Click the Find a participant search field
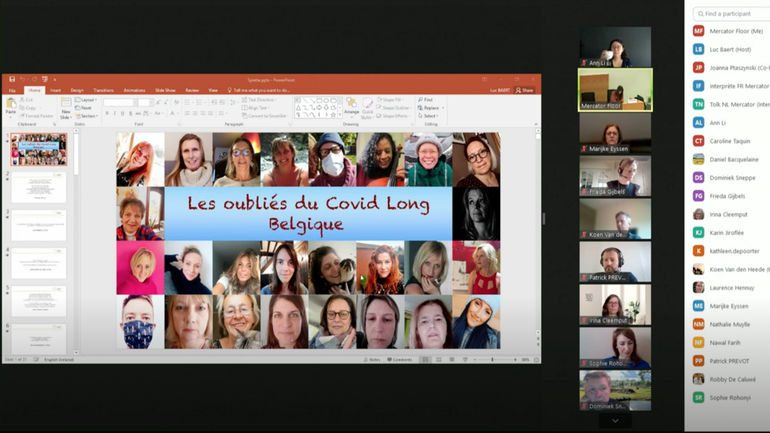 click(732, 13)
